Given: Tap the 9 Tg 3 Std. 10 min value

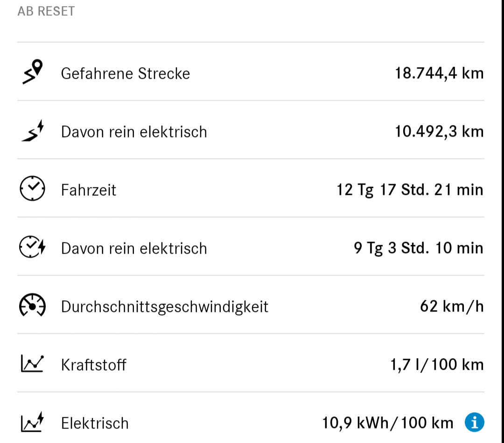Looking at the screenshot, I should click(419, 249).
